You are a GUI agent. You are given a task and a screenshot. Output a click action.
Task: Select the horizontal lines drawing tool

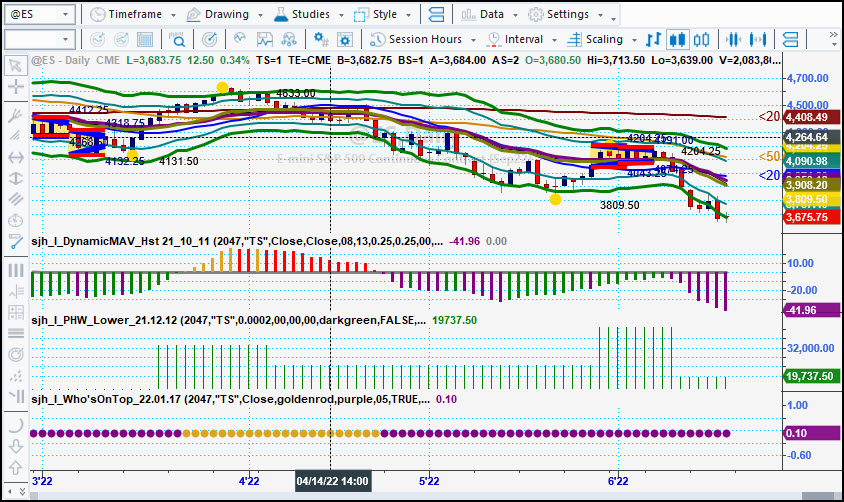[16, 333]
